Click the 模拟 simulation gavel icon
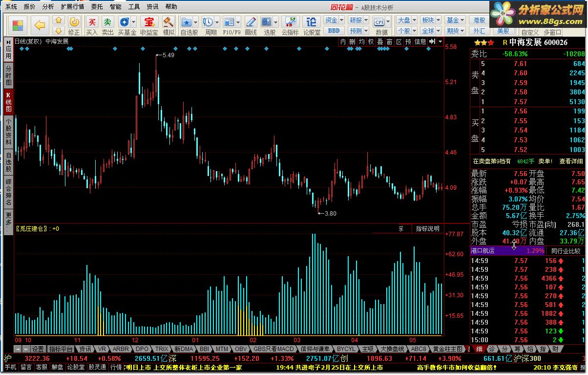The width and height of the screenshot is (588, 375). pyautogui.click(x=168, y=25)
